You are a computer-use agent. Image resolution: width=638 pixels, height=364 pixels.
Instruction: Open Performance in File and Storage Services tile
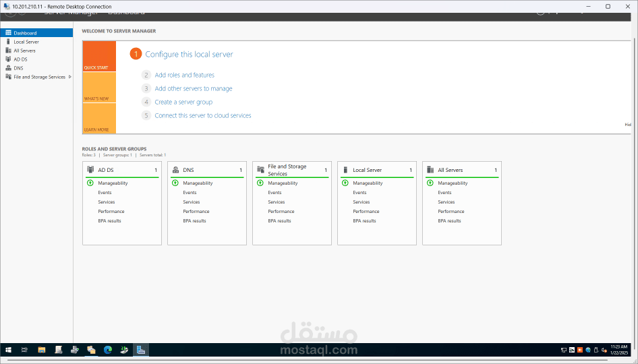(x=281, y=212)
